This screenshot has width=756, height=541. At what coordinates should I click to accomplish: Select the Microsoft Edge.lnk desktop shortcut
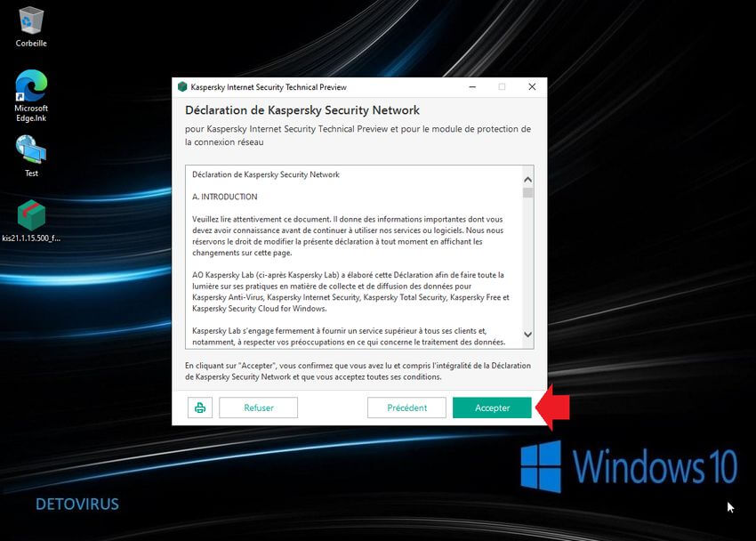[x=31, y=95]
